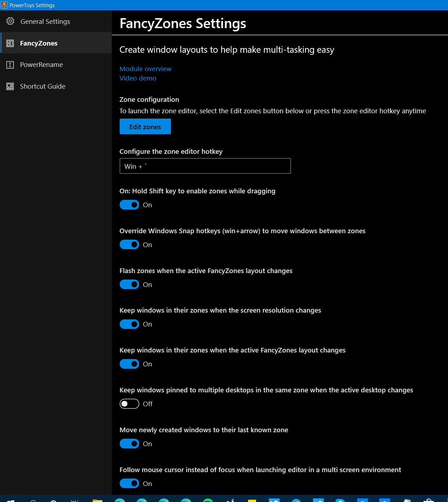Open the Video demo link
The width and height of the screenshot is (448, 502).
[x=138, y=78]
